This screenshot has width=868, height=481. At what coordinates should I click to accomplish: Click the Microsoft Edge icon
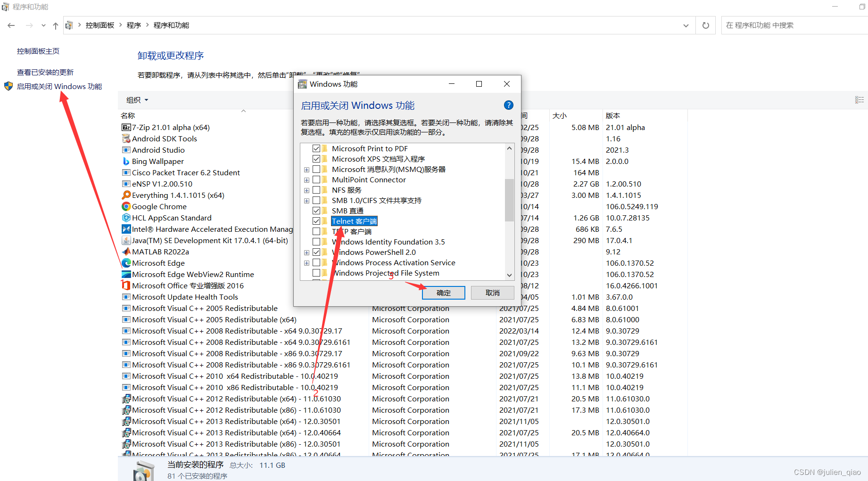tap(126, 263)
